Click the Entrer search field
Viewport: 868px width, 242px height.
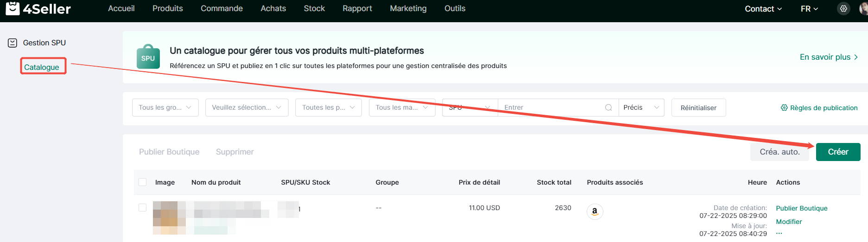(x=551, y=107)
